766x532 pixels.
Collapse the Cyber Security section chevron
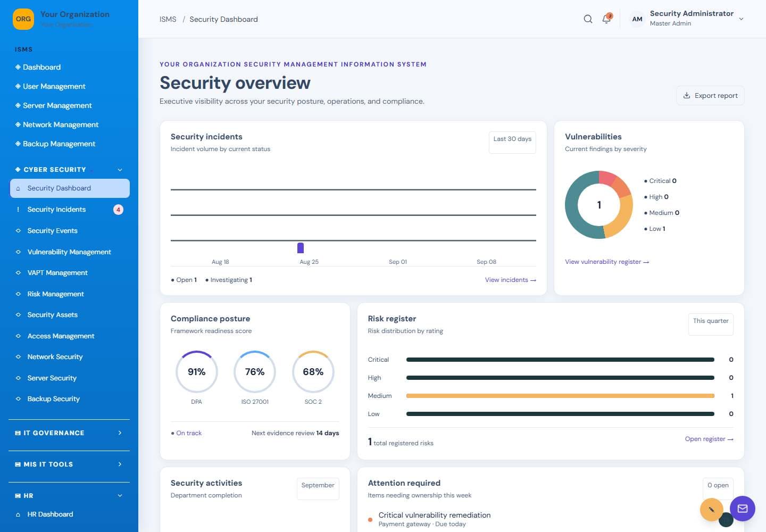120,170
